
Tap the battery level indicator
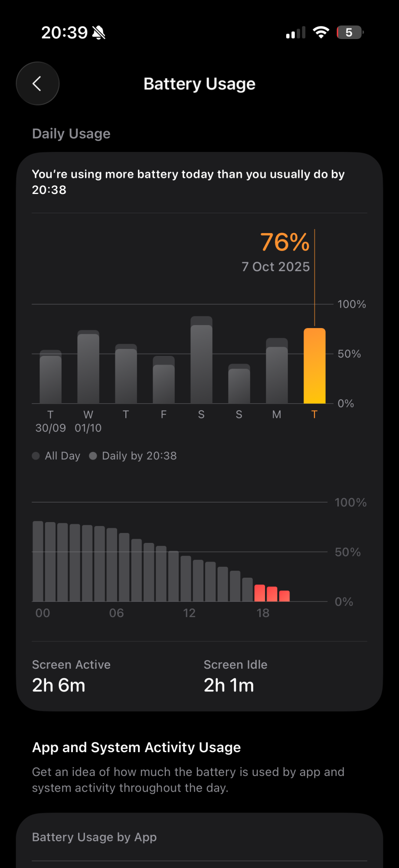(350, 33)
